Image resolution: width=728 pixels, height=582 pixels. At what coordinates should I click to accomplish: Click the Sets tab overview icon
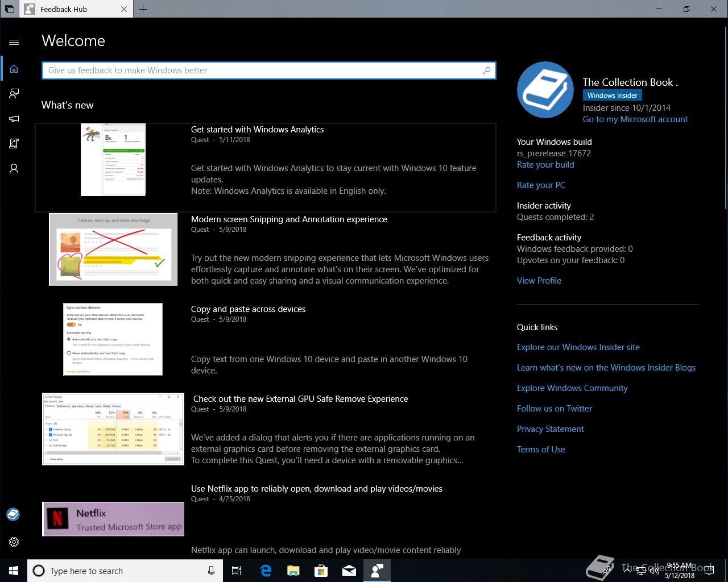pos(10,9)
